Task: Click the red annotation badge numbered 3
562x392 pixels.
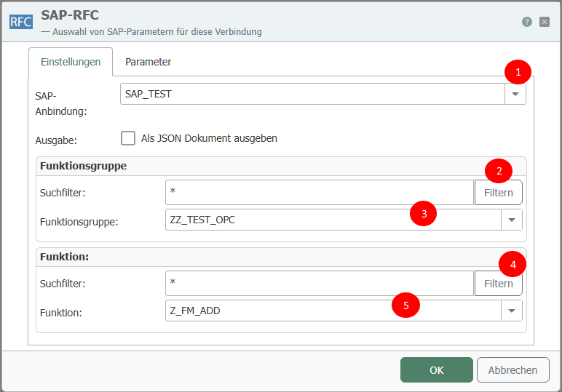Action: pos(424,214)
